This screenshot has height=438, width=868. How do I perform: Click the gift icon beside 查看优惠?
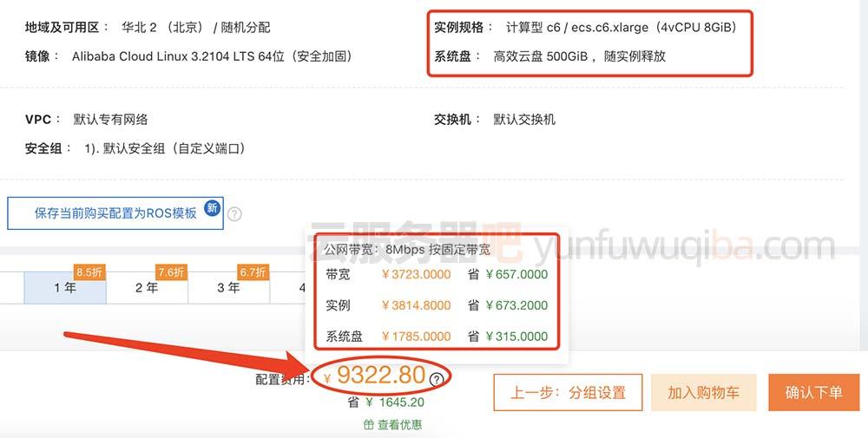369,425
